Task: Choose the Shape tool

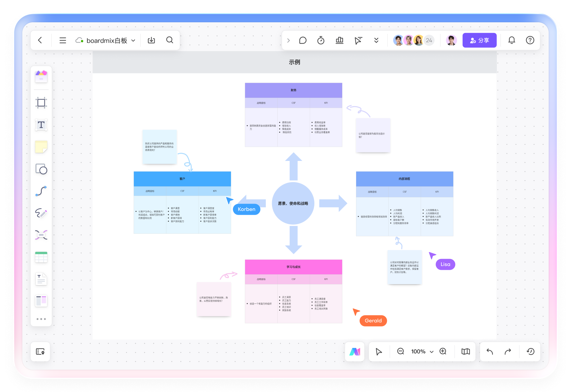Action: 41,169
